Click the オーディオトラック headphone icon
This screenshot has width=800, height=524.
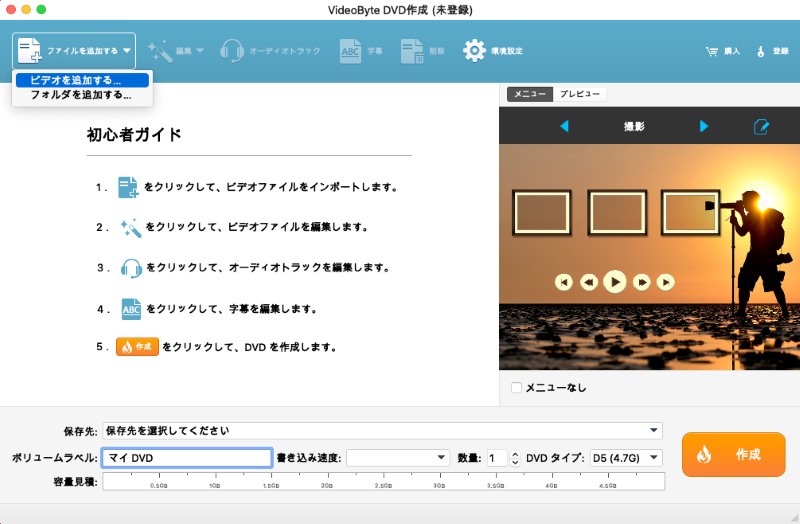coord(232,51)
